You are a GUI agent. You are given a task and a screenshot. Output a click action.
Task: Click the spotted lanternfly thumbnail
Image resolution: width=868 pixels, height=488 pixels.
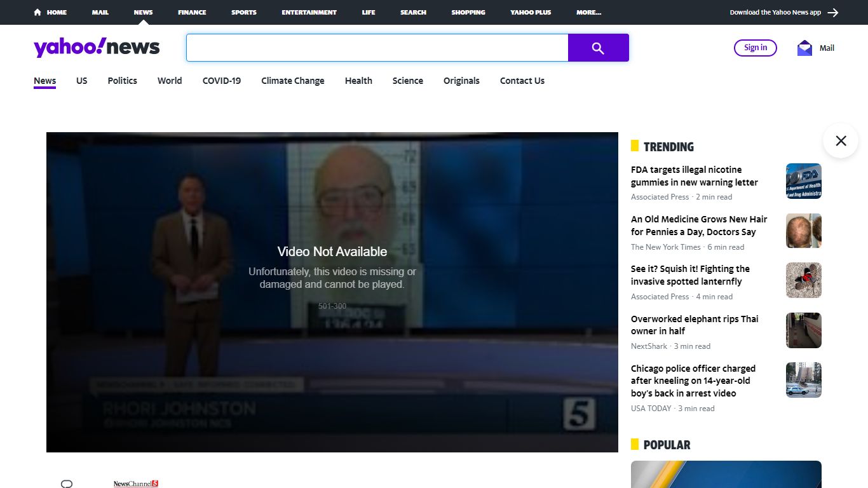click(x=804, y=280)
